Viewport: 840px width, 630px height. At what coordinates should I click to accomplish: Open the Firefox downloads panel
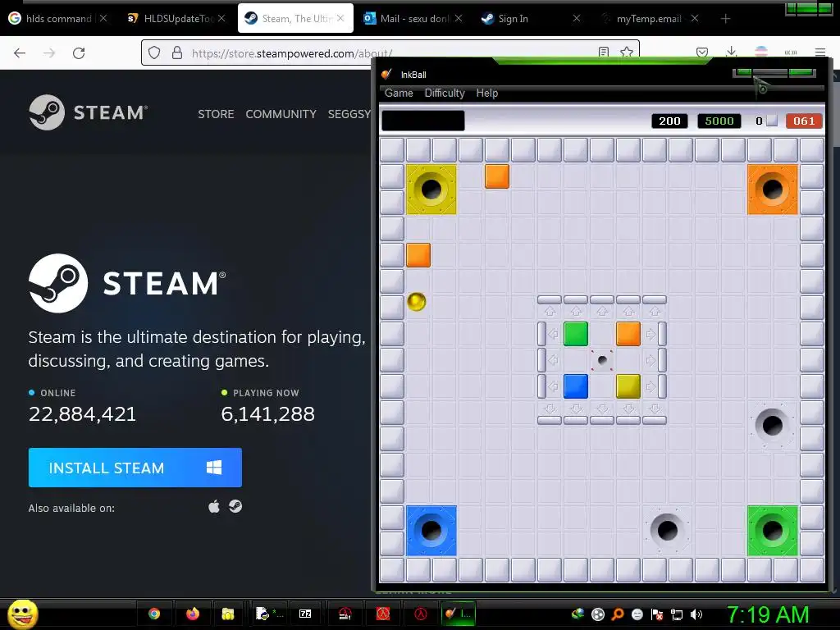point(731,52)
